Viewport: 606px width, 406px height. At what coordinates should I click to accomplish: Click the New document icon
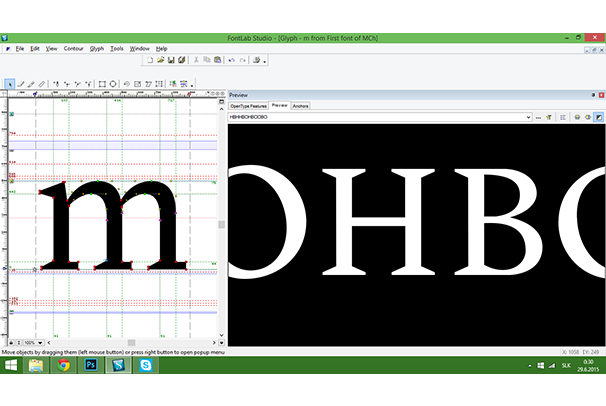pos(149,60)
